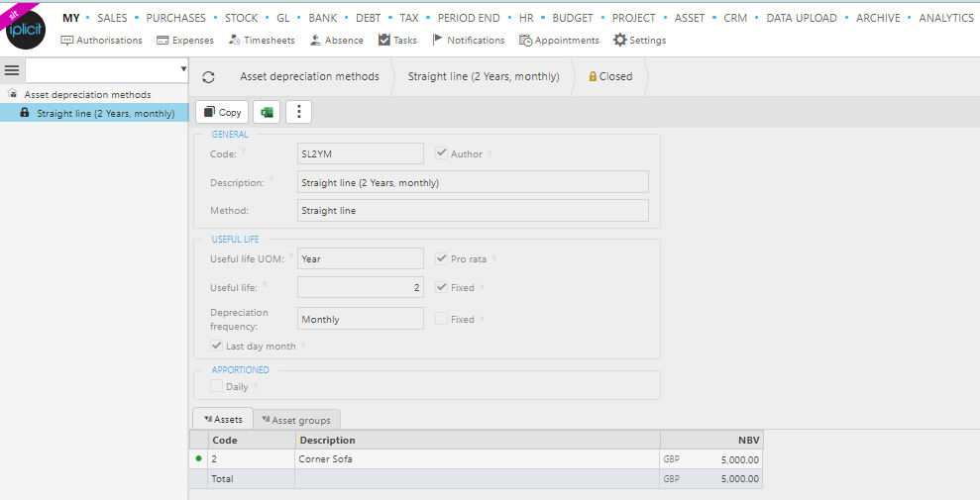Open Authorisations from the shortcut bar
This screenshot has height=500, width=980.
point(101,40)
